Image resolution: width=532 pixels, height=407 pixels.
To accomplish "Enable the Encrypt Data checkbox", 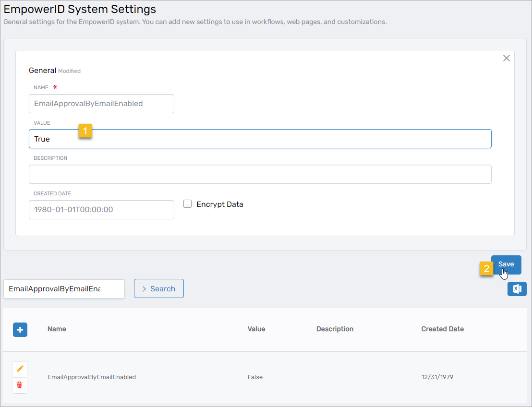I will point(188,204).
